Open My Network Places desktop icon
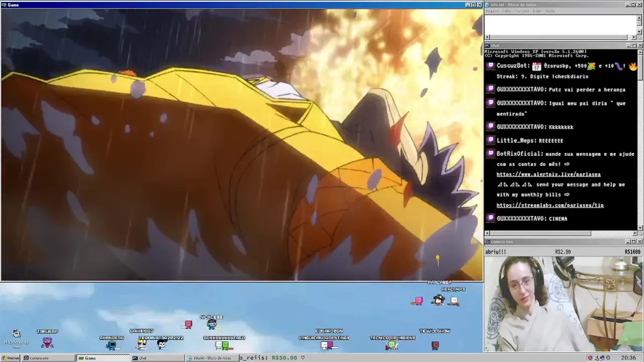The height and width of the screenshot is (362, 644). click(x=16, y=338)
